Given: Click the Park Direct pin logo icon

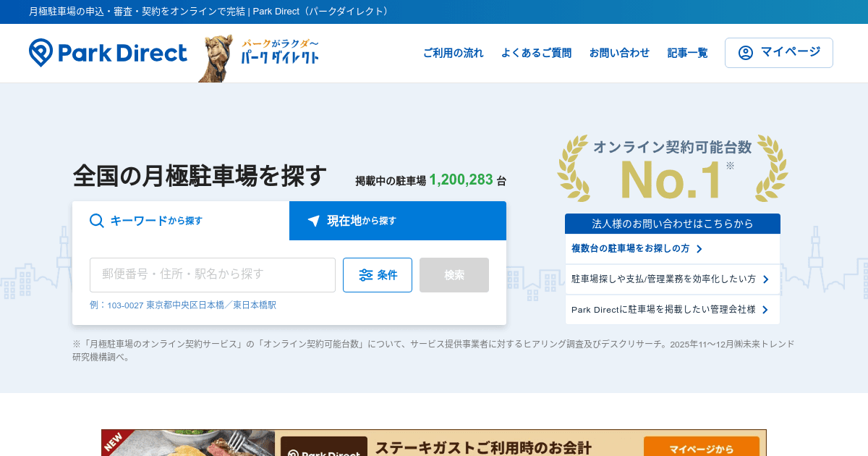Looking at the screenshot, I should click(41, 53).
